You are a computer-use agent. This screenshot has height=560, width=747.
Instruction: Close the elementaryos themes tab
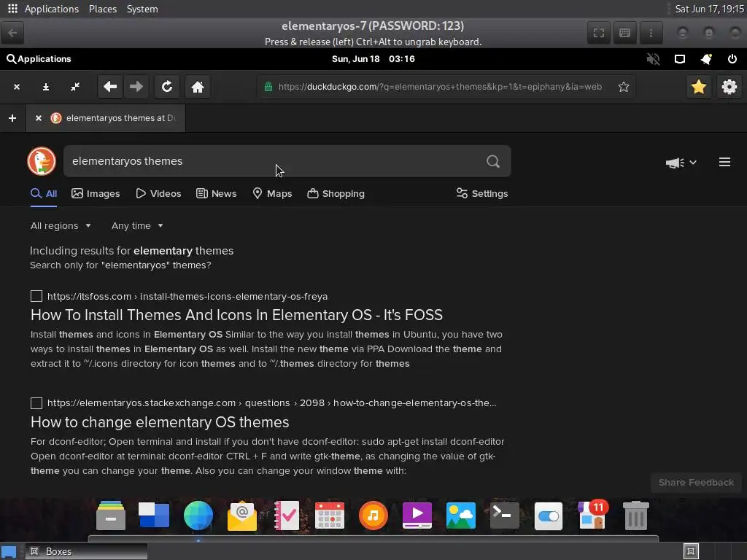click(x=39, y=117)
